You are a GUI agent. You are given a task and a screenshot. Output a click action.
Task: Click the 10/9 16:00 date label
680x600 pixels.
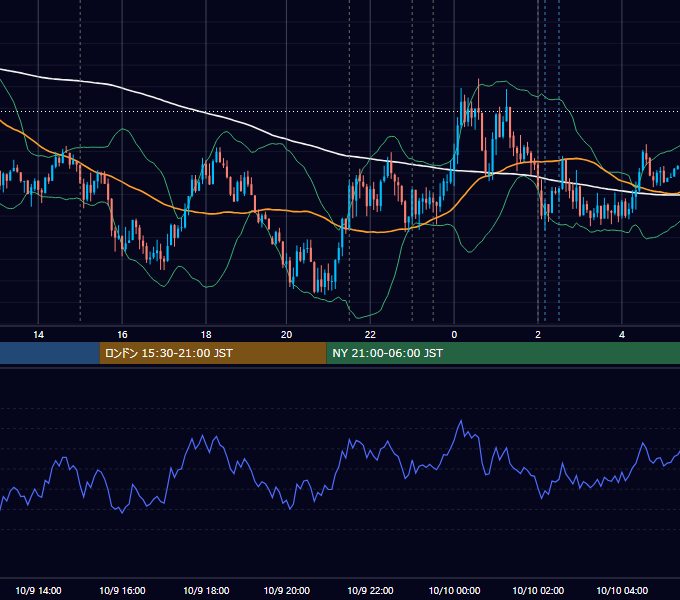(122, 590)
